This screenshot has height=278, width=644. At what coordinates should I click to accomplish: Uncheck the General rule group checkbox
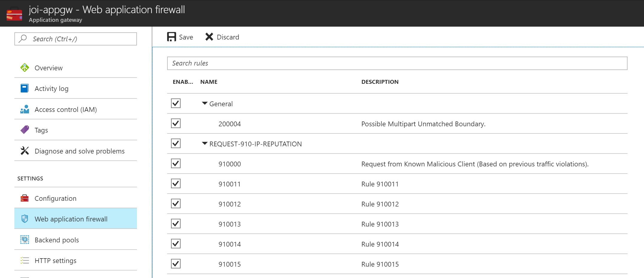176,103
